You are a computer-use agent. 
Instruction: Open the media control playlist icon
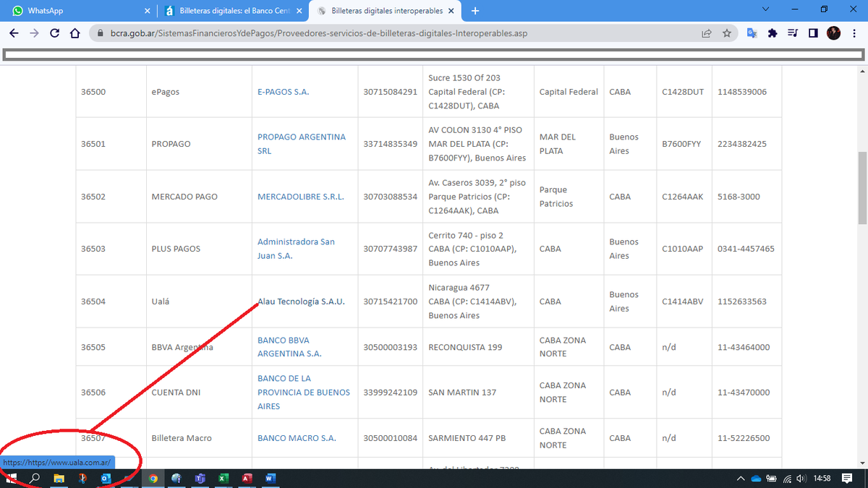[x=793, y=33]
